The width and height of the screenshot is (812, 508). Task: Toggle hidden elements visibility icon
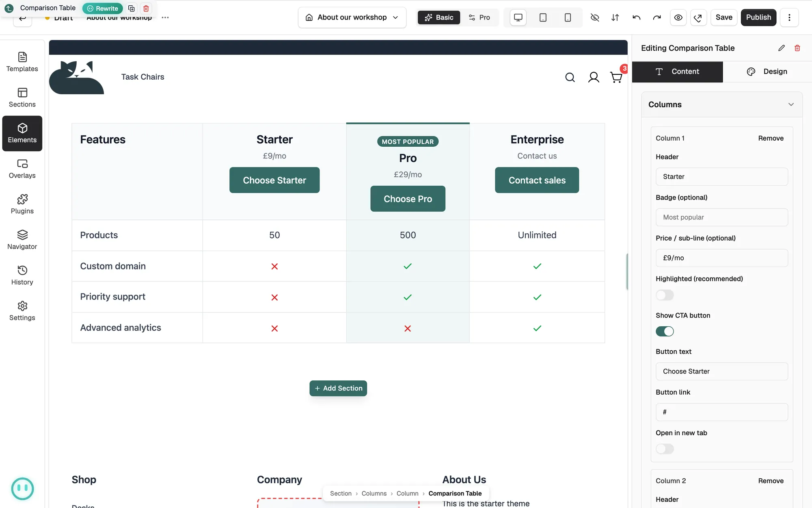[595, 17]
